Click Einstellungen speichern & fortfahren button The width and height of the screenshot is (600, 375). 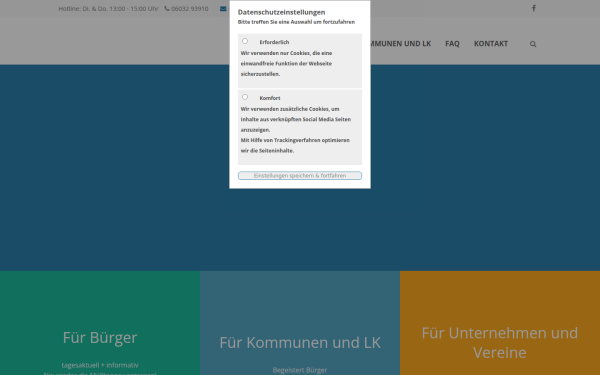click(x=300, y=176)
